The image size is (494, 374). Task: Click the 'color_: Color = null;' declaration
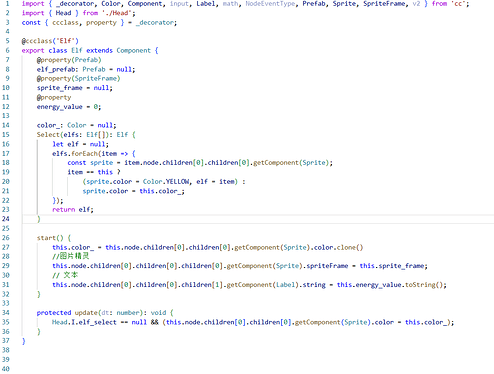[76, 125]
